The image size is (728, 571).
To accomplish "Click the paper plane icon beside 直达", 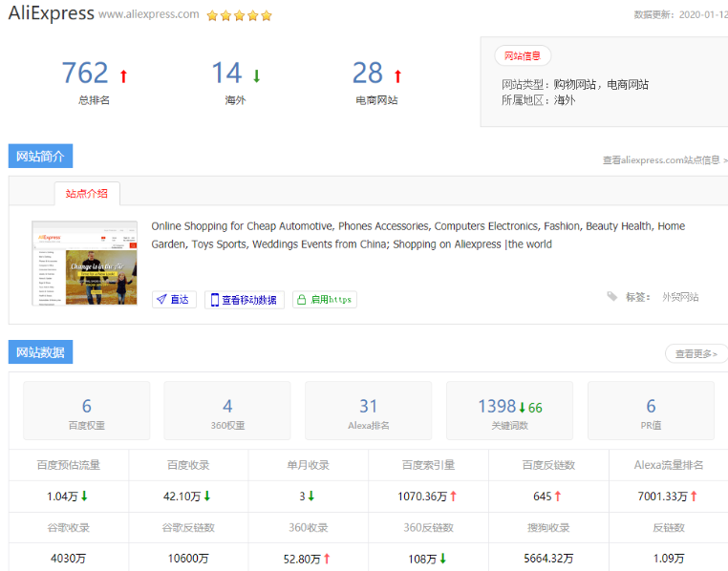I will point(161,299).
